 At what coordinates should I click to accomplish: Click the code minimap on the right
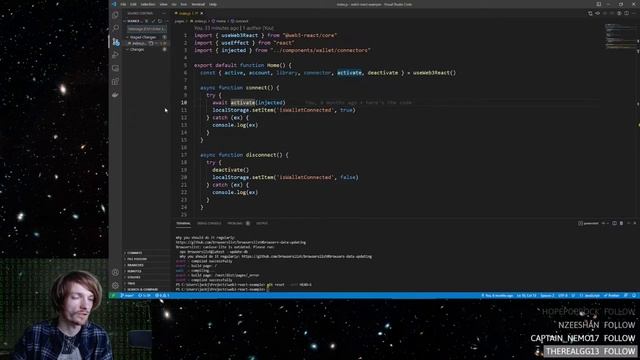pos(621,36)
